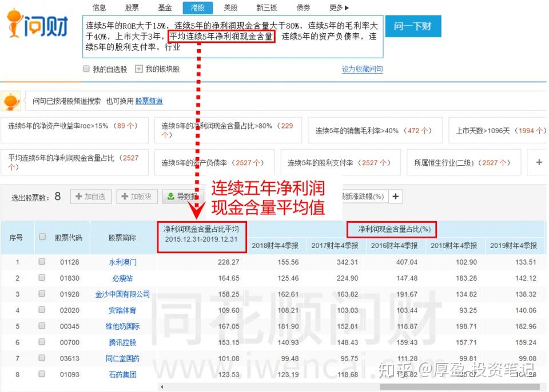The height and width of the screenshot is (392, 549).
Task: Click the horizontal table scrollbar thumb
Action: pos(461,387)
